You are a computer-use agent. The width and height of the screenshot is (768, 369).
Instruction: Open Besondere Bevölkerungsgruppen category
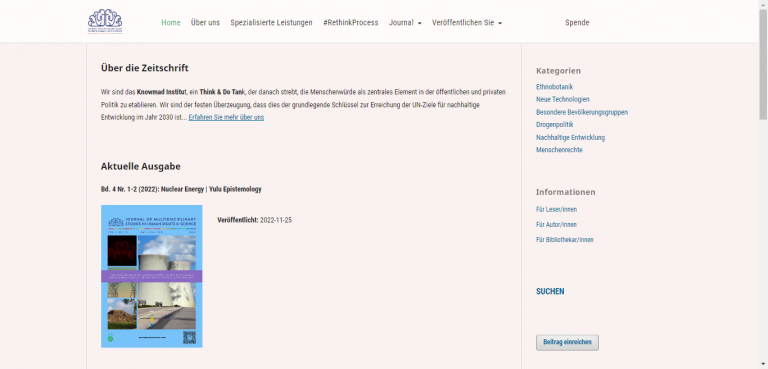pos(582,112)
